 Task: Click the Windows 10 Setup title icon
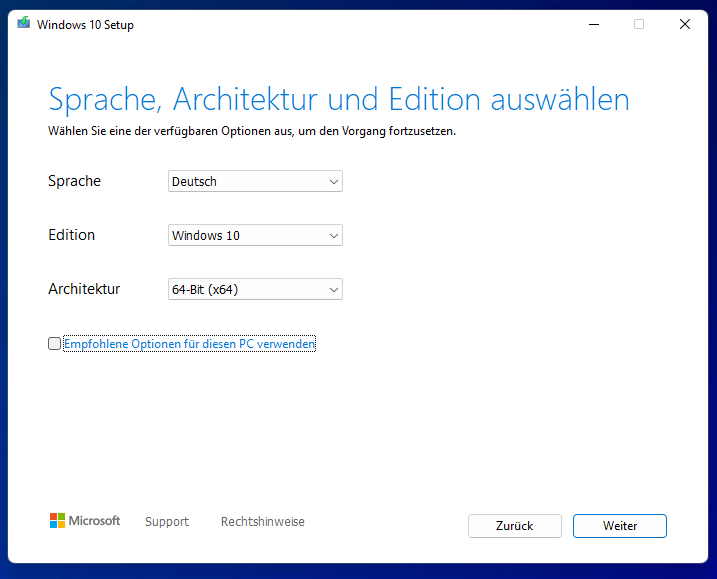tap(23, 22)
